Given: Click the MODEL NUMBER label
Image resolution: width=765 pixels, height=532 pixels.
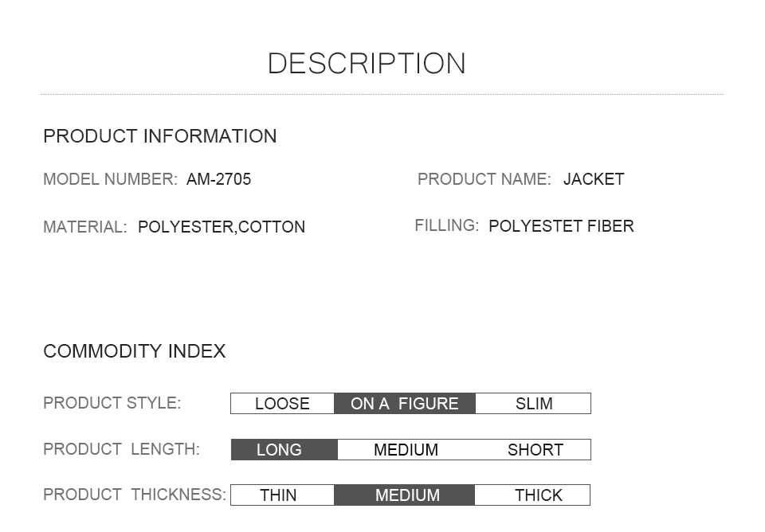Looking at the screenshot, I should (110, 180).
